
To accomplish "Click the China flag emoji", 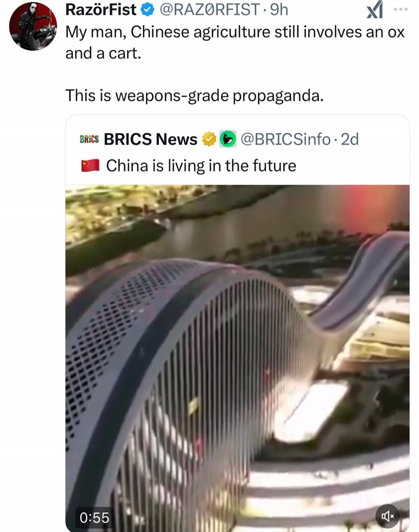I will [90, 166].
